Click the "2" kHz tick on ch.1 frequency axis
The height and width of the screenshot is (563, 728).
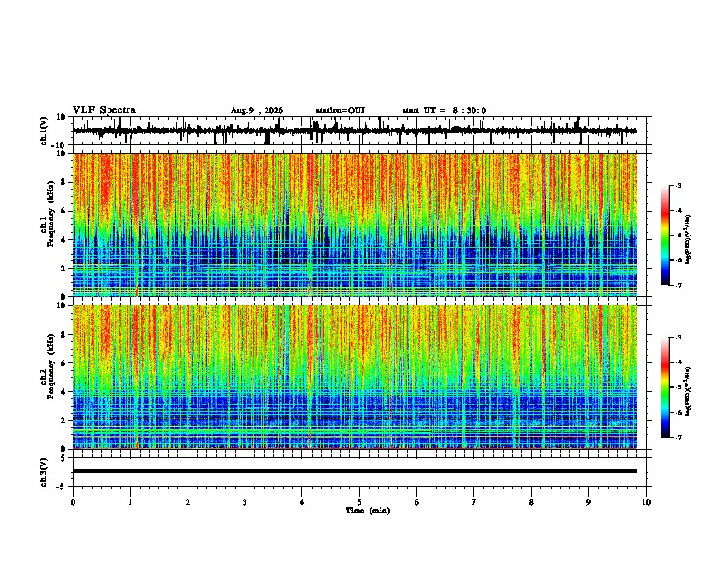click(63, 268)
